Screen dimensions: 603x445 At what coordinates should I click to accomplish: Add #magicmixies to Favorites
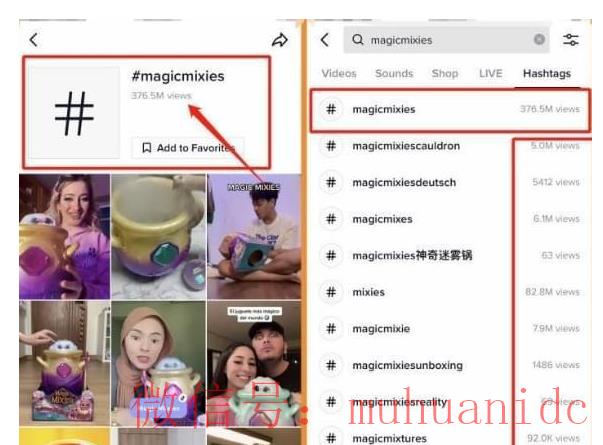(x=186, y=148)
